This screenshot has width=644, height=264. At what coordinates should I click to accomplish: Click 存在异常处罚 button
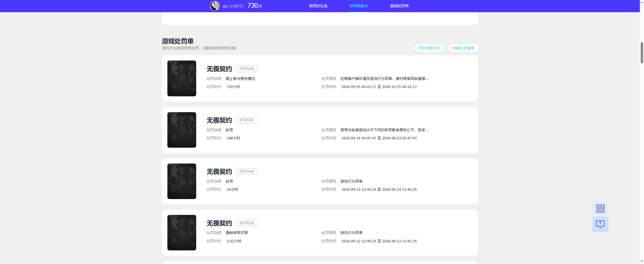click(429, 48)
